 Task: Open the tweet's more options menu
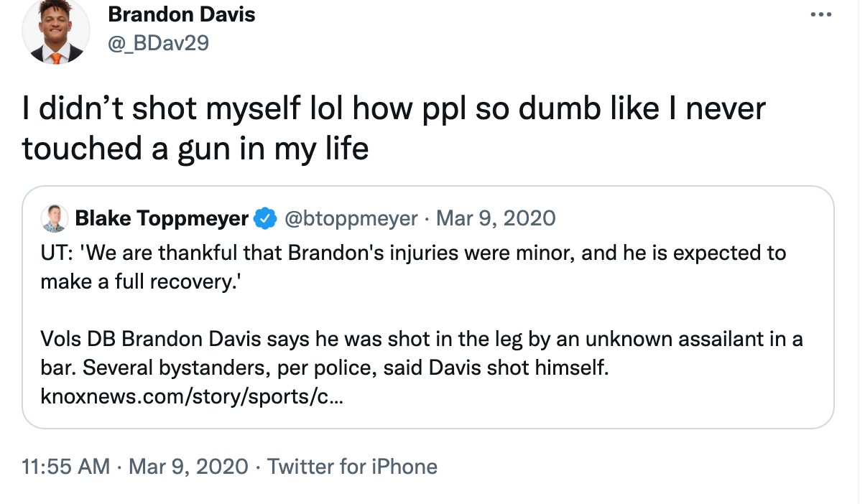820,14
